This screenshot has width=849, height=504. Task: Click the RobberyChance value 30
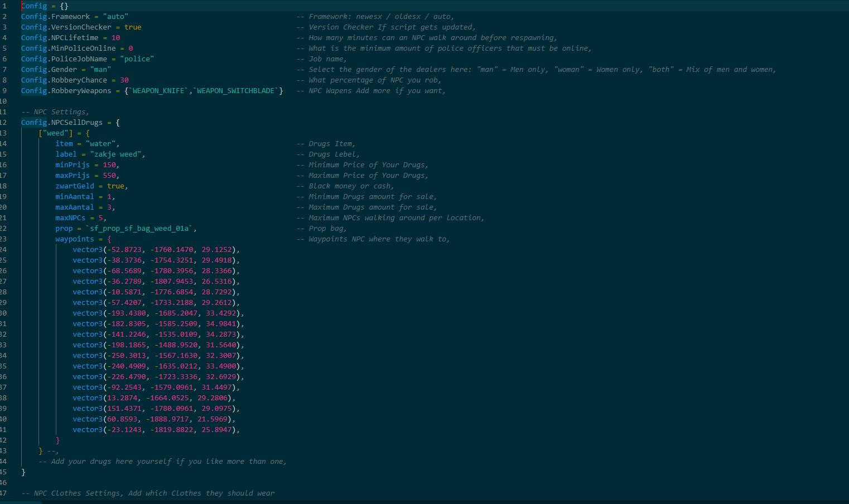point(124,80)
